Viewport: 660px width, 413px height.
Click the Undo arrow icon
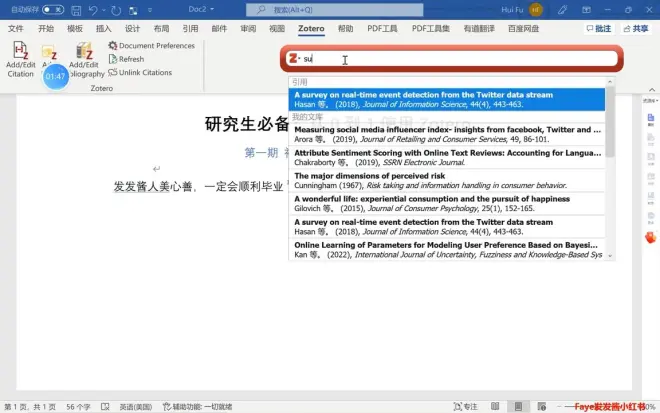93,10
